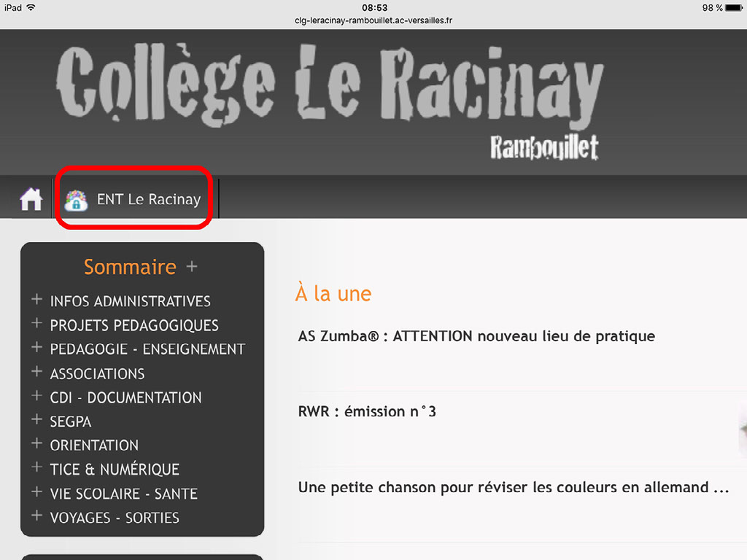Click the À la une heading
The width and height of the screenshot is (747, 560).
coord(333,293)
